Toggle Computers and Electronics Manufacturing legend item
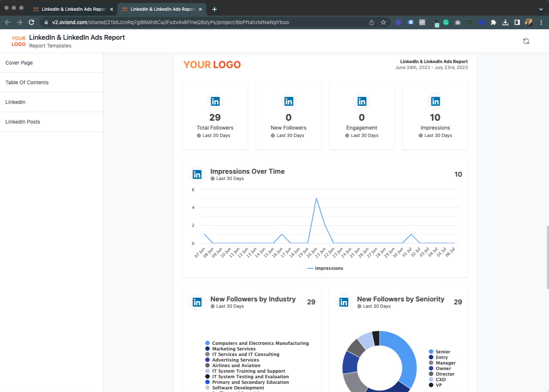Viewport: 549px width, 392px height. 257,343
